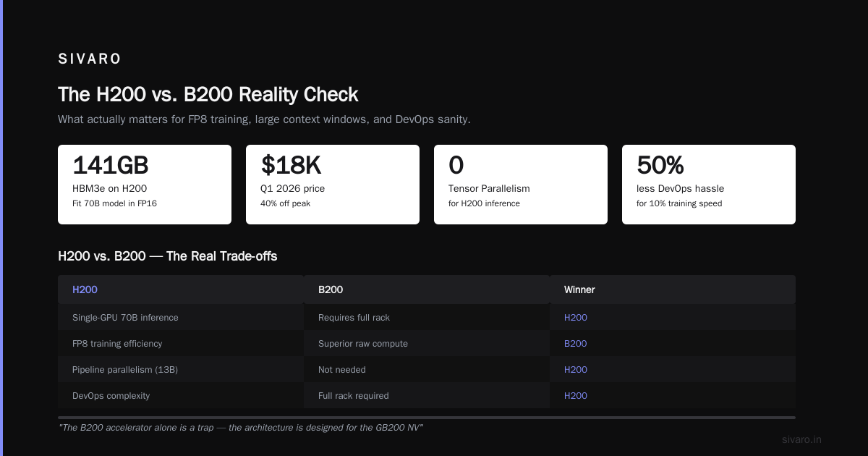The height and width of the screenshot is (456, 868).
Task: Click the H200 column header
Action: pos(85,290)
